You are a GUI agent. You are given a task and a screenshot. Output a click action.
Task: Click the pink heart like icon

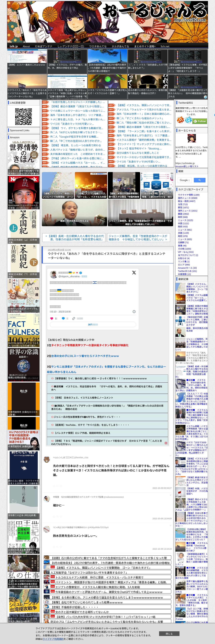click(52, 318)
